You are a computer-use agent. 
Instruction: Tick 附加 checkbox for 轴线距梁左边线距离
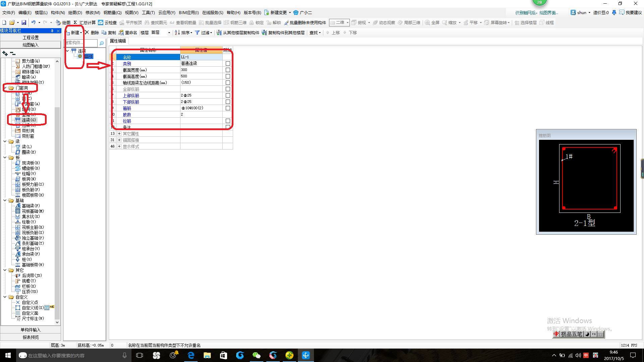(228, 82)
